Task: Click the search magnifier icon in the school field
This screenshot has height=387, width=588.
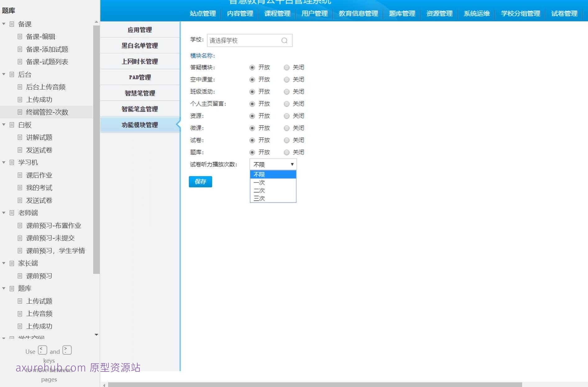Action: pyautogui.click(x=284, y=40)
